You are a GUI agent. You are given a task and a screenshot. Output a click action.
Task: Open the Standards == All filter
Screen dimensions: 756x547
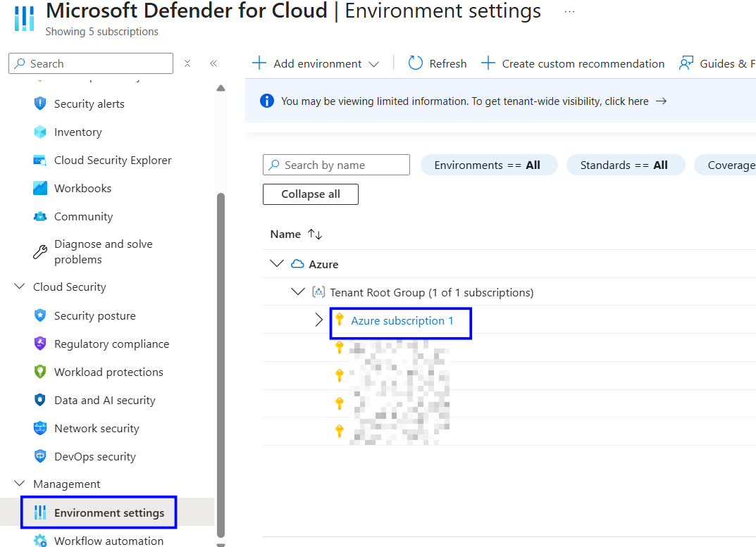(x=626, y=165)
